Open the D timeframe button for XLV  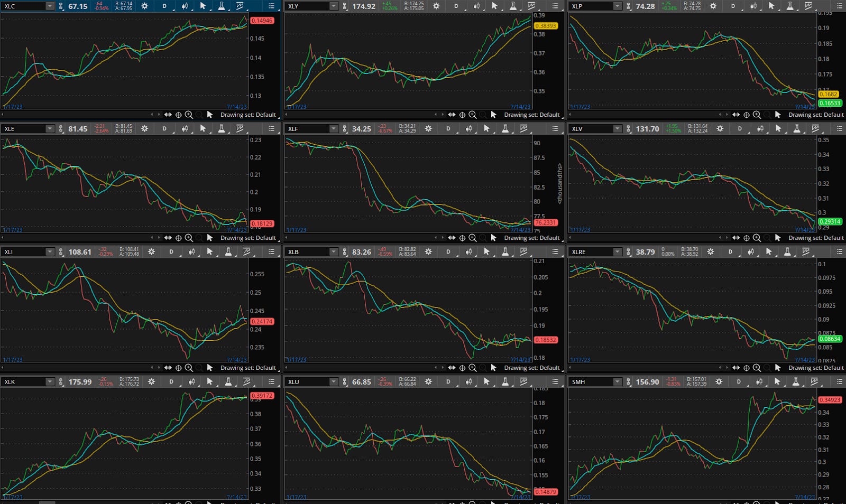(x=740, y=128)
